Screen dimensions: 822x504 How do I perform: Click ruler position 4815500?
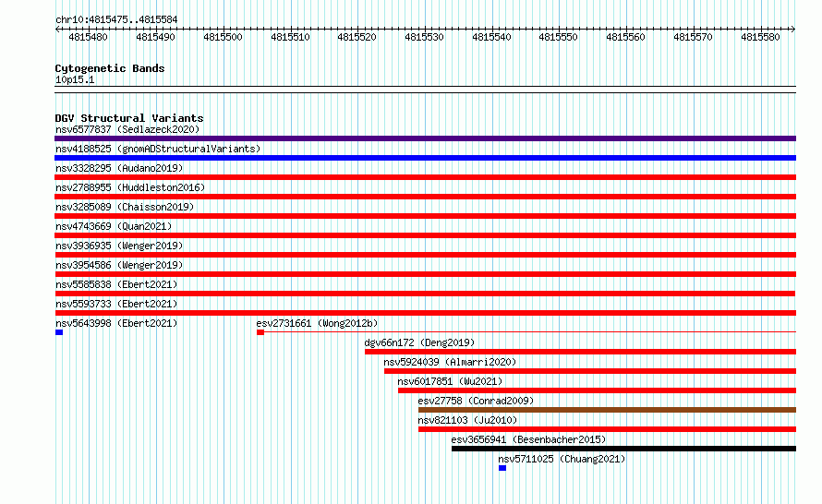click(223, 37)
